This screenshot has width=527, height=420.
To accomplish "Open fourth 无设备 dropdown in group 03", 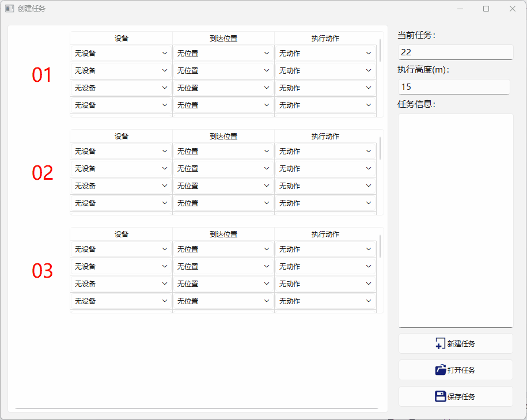I will point(122,301).
